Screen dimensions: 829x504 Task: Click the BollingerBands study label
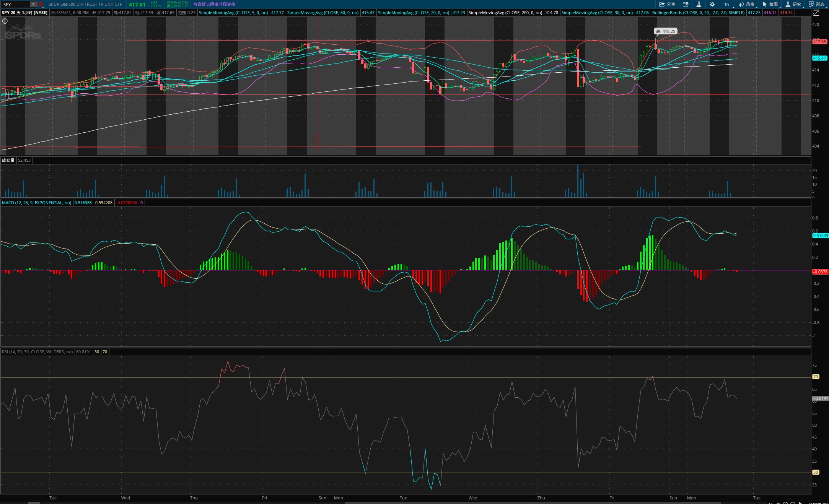698,13
